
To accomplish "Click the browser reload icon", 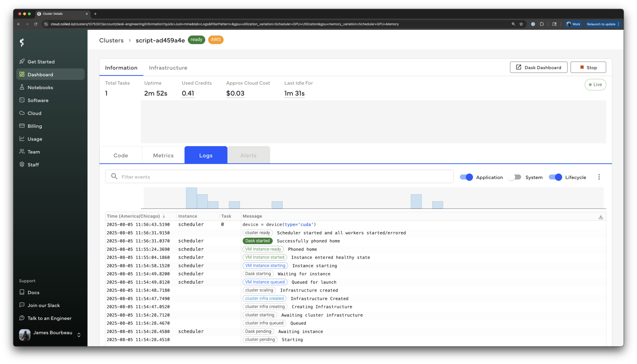I will [x=36, y=24].
